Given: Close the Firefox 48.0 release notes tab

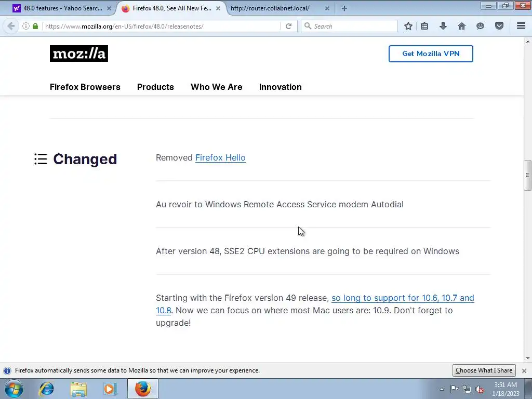Looking at the screenshot, I should pos(218,8).
